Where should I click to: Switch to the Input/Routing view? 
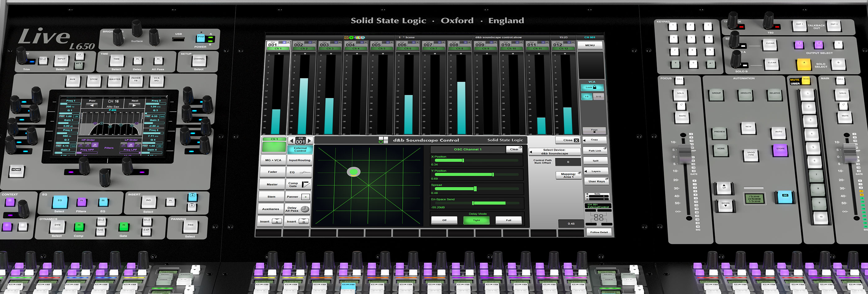(x=299, y=160)
